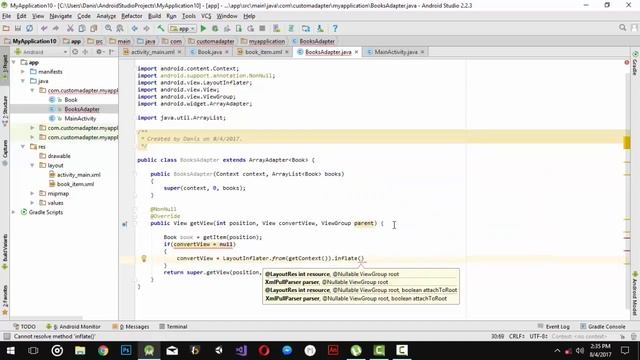This screenshot has height=360, width=640.
Task: Collapse the java folder
Action: click(x=23, y=81)
